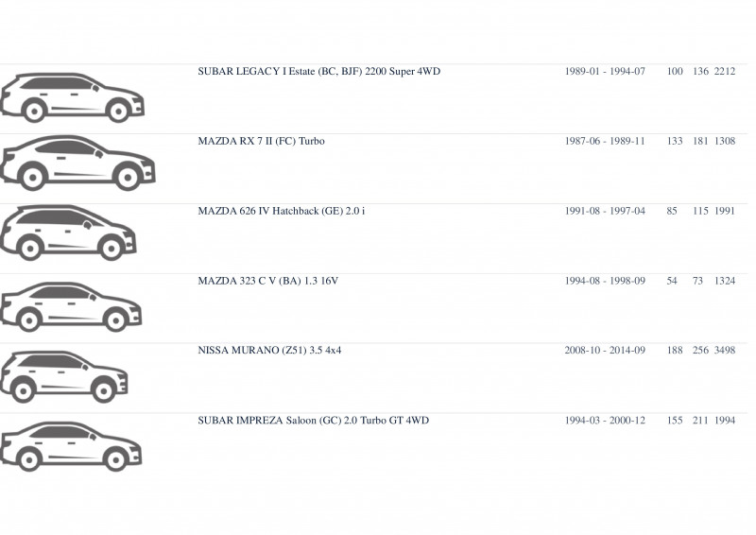Open NISSA MURANO (Z51) 3.5 4x4 entry

[x=269, y=351]
